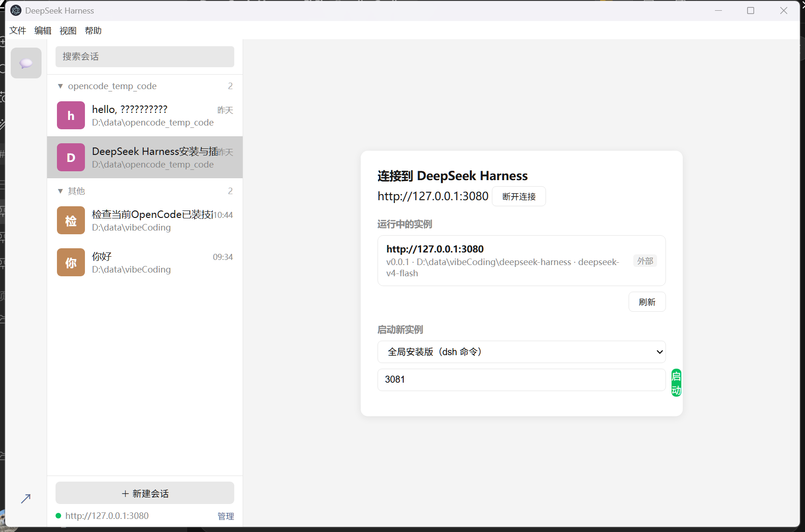The width and height of the screenshot is (805, 532).
Task: Collapse the opencode_temp_code group
Action: 60,86
